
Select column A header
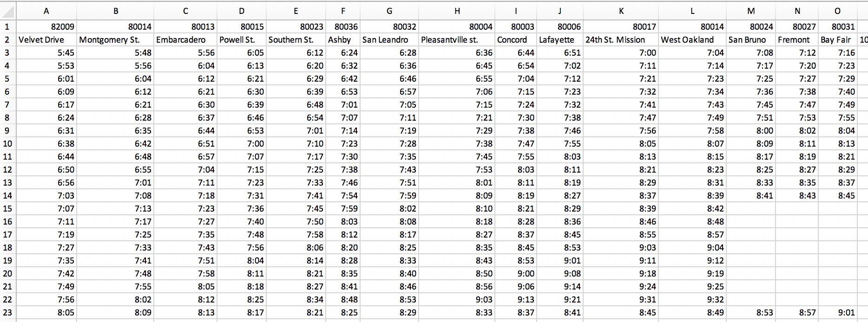[46, 11]
